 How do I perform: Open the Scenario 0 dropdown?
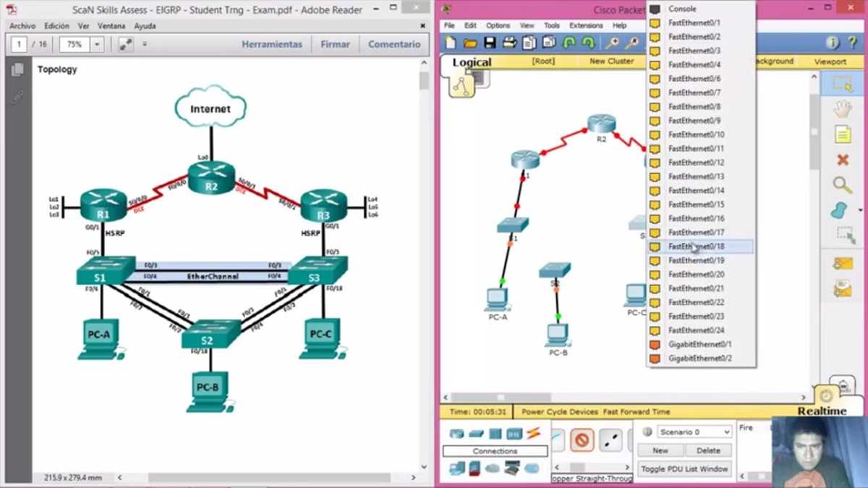(694, 432)
